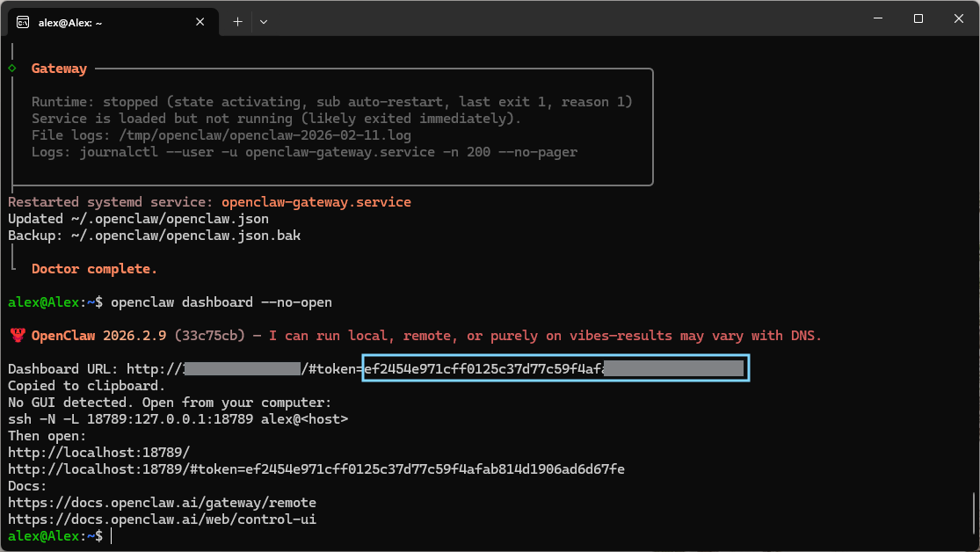Click the red OpenClaw lobster icon
Screen dimensions: 980x552
tap(17, 336)
